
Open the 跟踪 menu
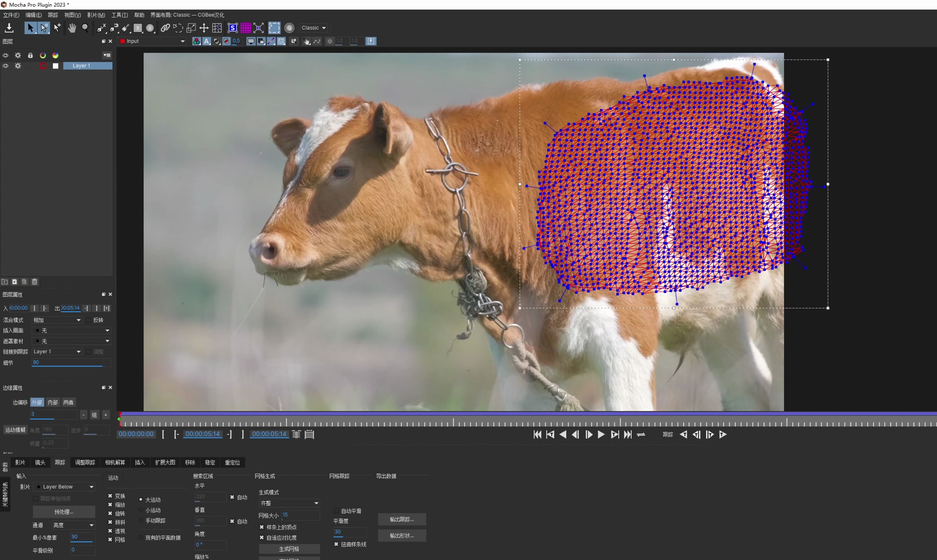click(x=53, y=15)
